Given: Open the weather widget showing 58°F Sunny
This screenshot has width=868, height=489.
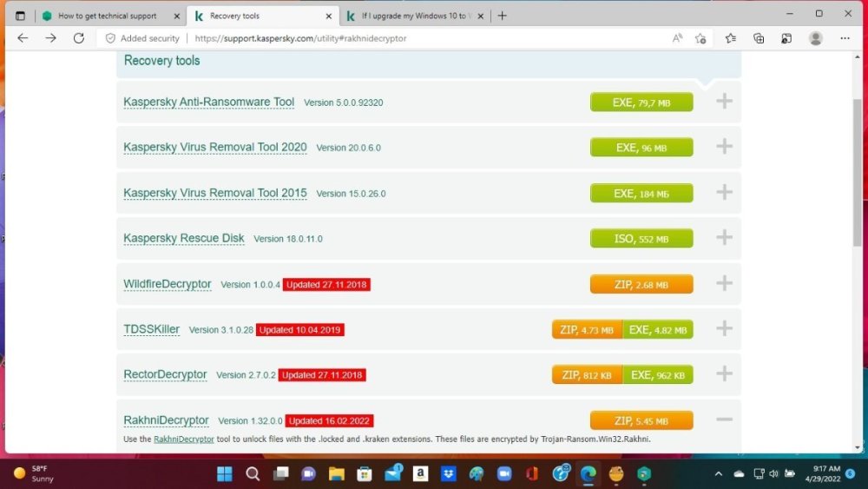Looking at the screenshot, I should (x=35, y=474).
